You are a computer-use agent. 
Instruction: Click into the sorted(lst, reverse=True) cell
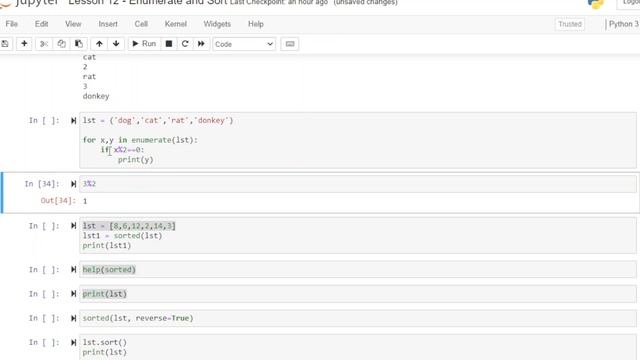358,318
